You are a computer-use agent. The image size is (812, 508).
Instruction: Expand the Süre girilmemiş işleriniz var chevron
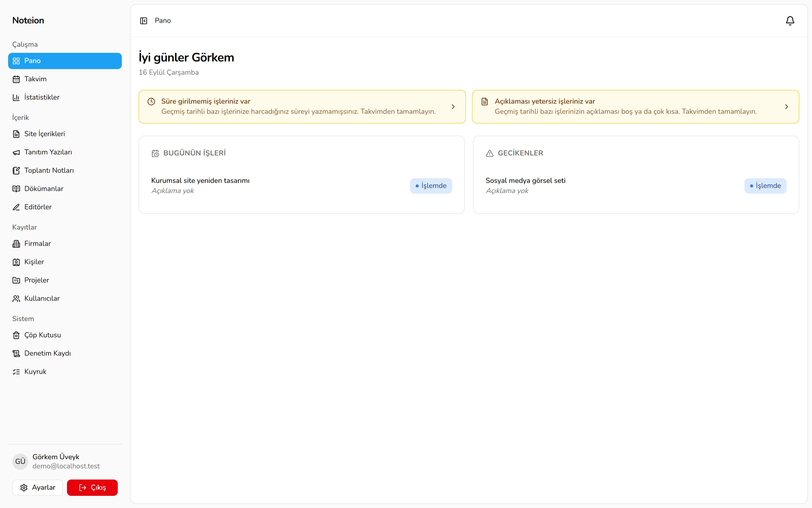tap(453, 107)
